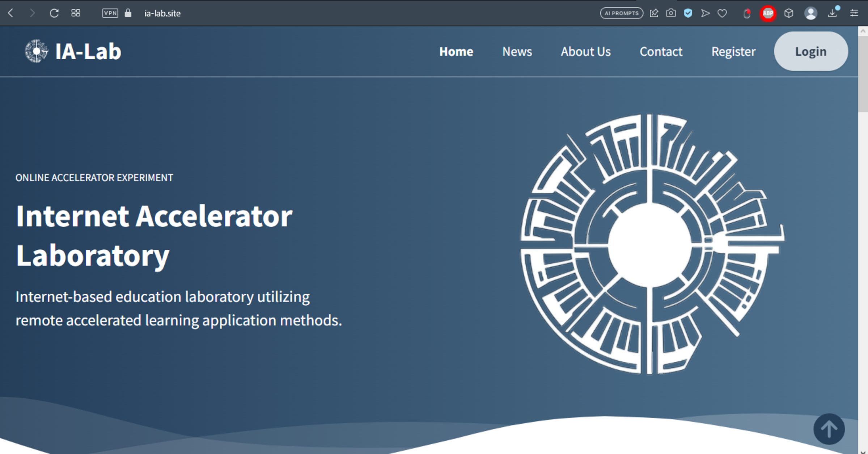Image resolution: width=868 pixels, height=454 pixels.
Task: Open the Adblock Plus extension
Action: [768, 13]
